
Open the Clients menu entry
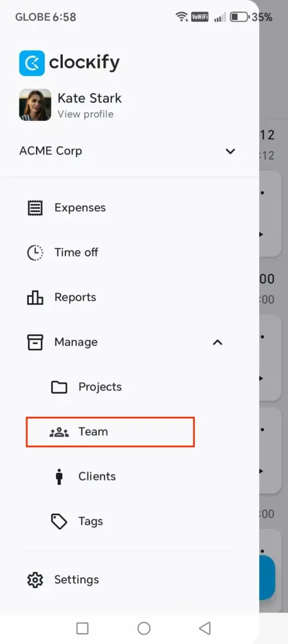pos(97,477)
